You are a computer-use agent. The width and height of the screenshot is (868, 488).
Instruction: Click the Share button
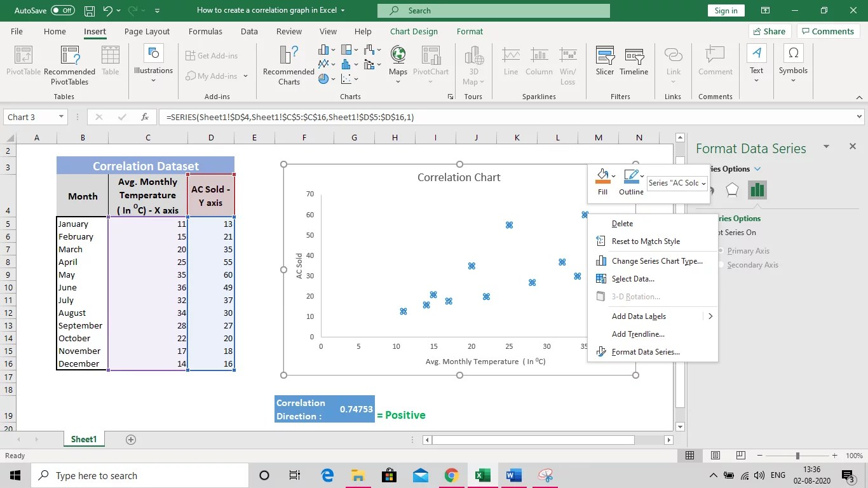(x=769, y=31)
